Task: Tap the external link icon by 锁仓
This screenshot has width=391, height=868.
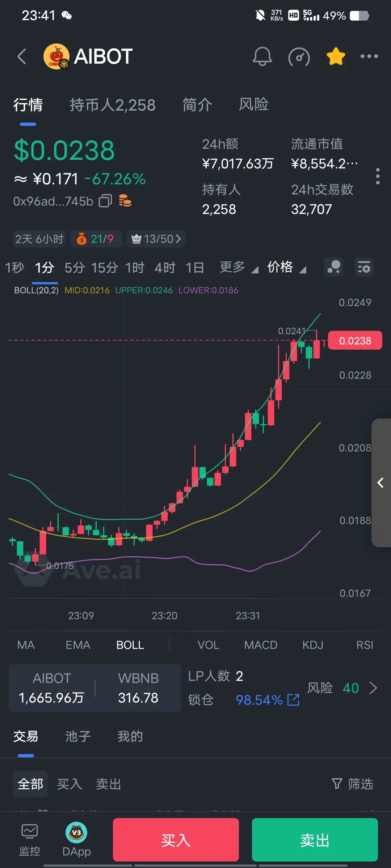Action: (x=293, y=700)
